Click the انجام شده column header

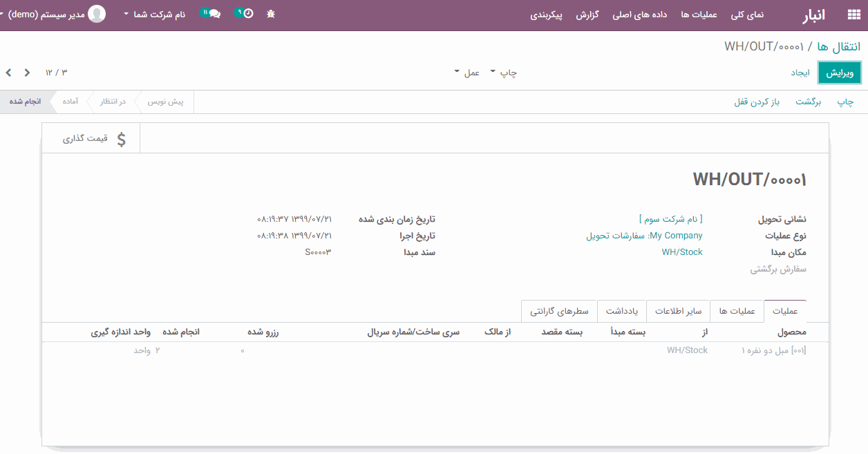point(181,332)
